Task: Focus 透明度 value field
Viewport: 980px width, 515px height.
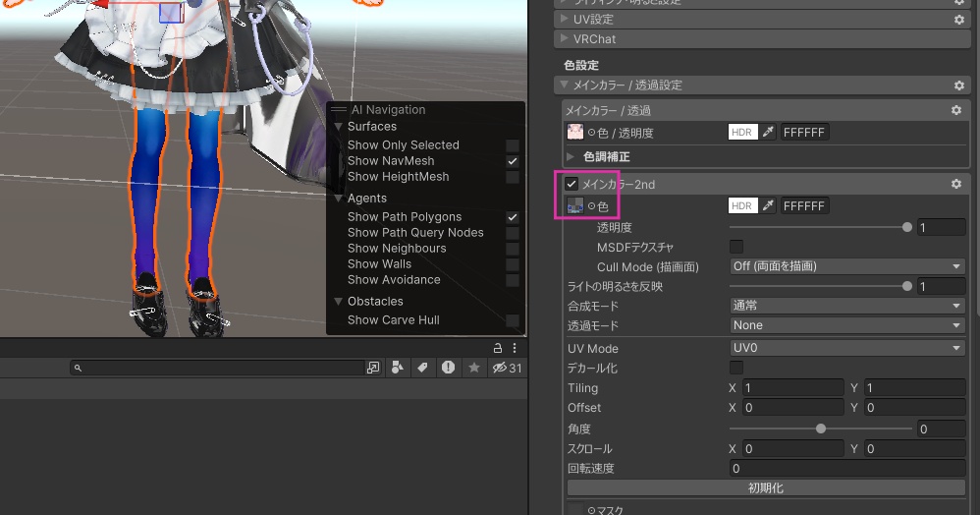Action: 942,228
